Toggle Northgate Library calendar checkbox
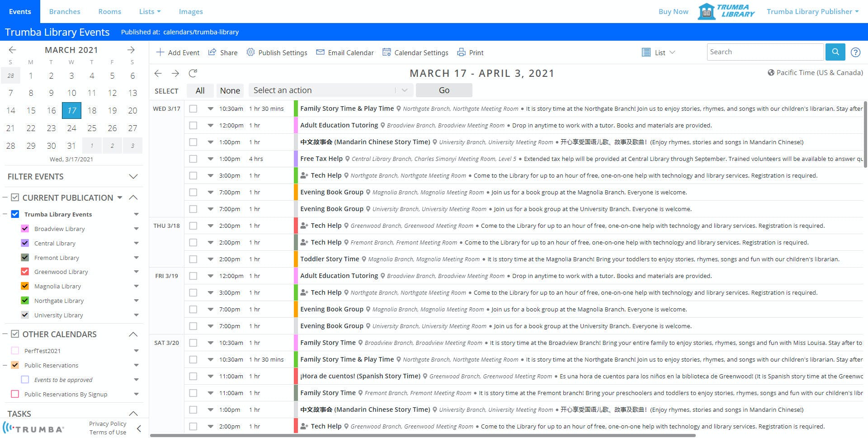The width and height of the screenshot is (868, 438). (x=25, y=301)
